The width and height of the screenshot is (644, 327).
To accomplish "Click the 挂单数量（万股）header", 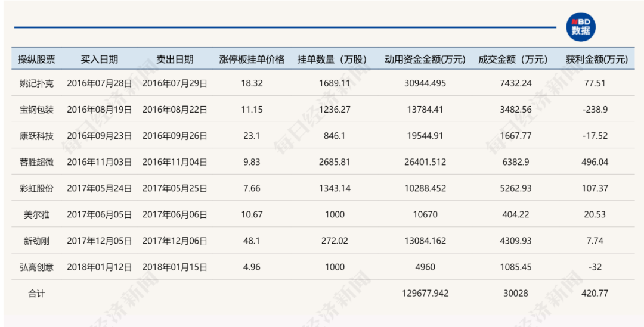I will 332,60.
